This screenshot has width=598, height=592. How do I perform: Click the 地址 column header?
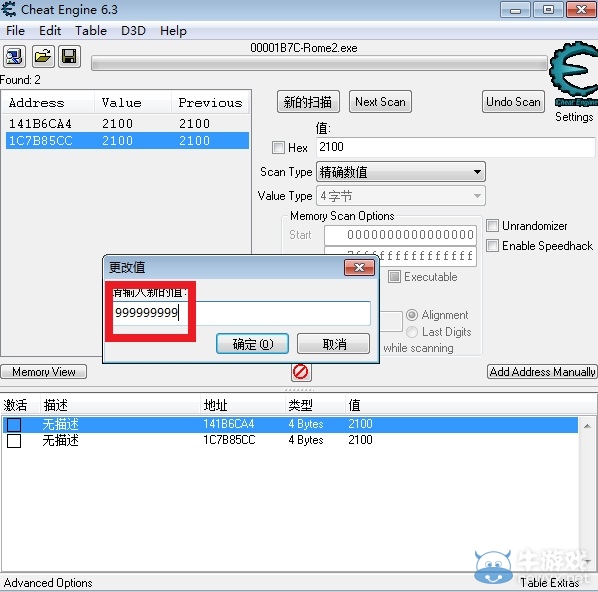click(243, 405)
